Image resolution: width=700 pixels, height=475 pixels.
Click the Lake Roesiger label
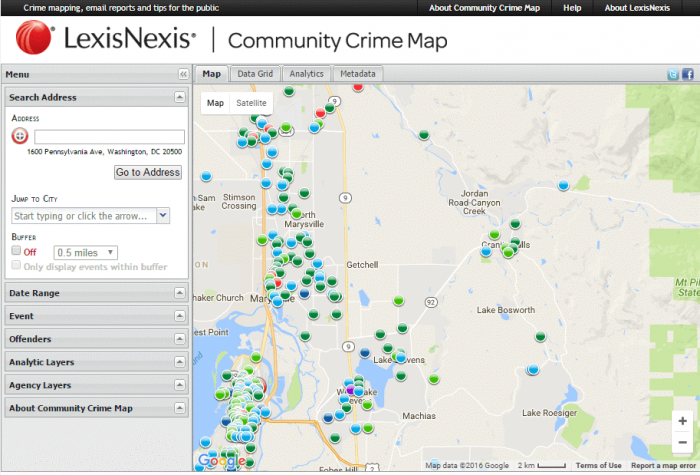pyautogui.click(x=550, y=413)
